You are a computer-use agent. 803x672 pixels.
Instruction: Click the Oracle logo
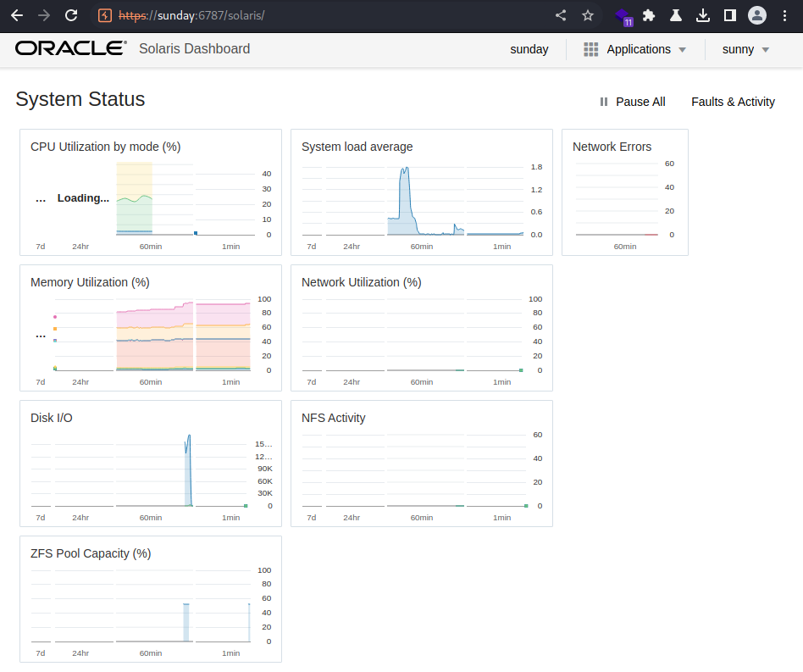point(70,48)
